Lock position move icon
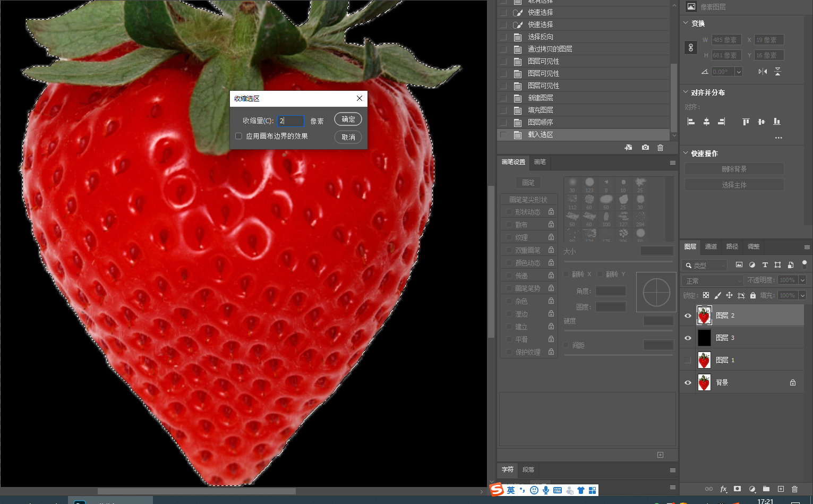 (729, 295)
